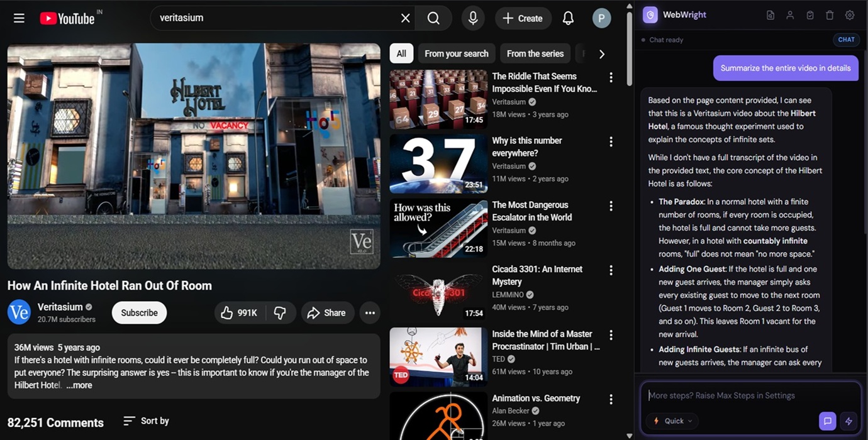
Task: Open The Riddle That Seems Impossible thumbnail
Action: coord(438,99)
